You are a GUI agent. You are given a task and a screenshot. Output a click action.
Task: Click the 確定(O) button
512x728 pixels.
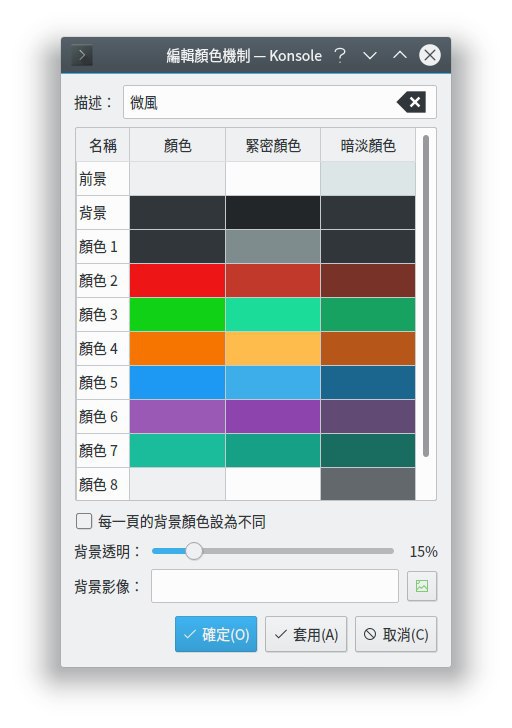click(216, 634)
